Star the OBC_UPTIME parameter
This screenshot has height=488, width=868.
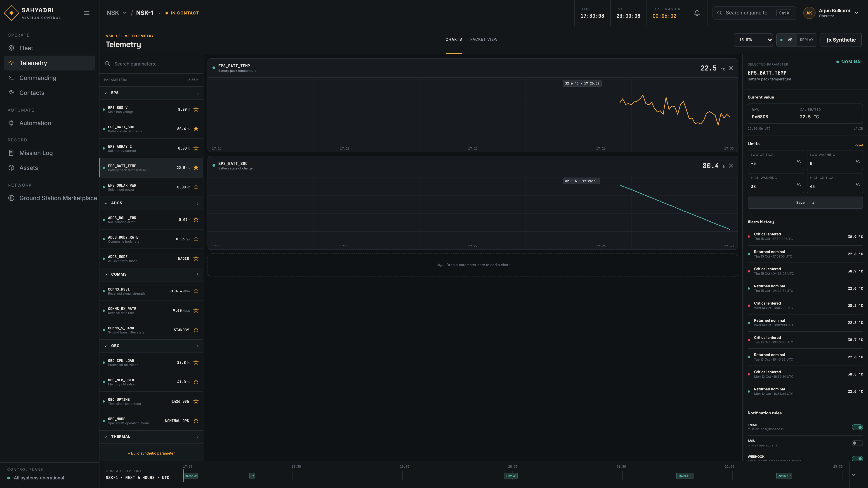point(196,401)
